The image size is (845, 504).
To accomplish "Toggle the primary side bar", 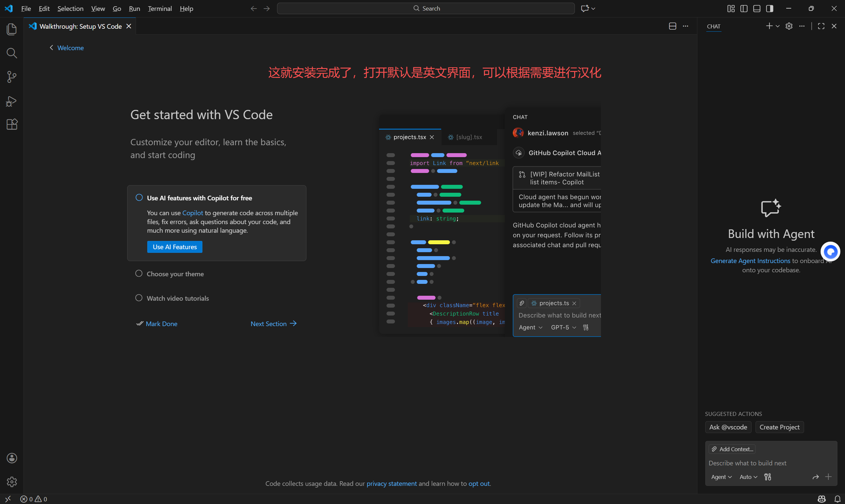I will [x=744, y=9].
